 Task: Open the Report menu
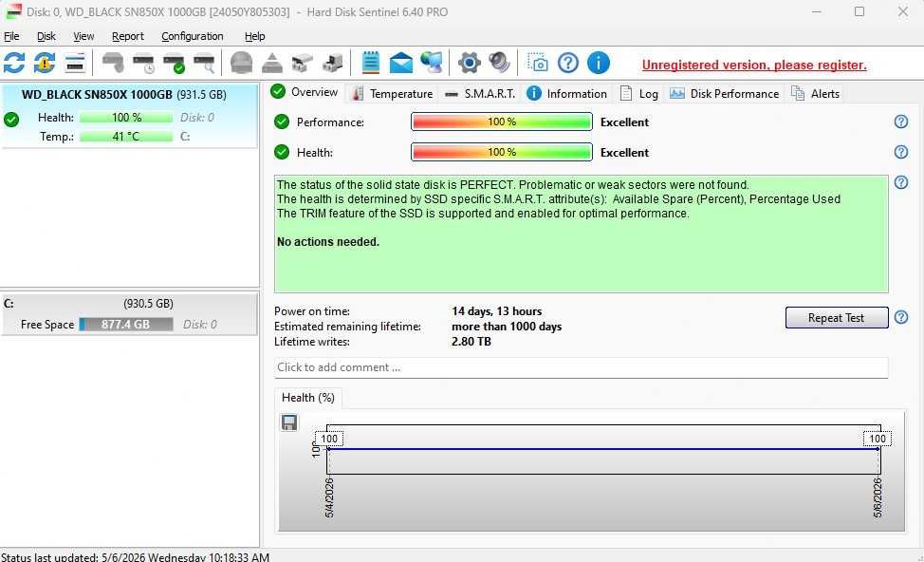point(128,36)
